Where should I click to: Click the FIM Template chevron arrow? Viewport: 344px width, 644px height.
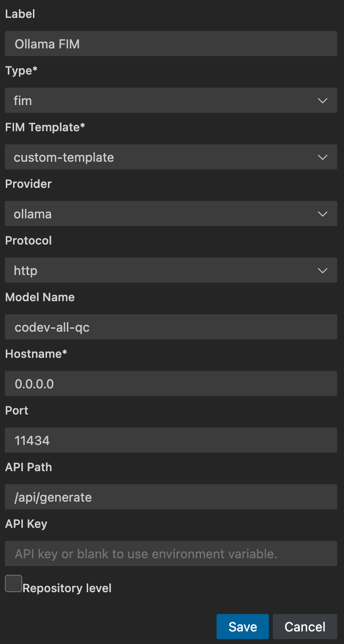click(x=323, y=157)
